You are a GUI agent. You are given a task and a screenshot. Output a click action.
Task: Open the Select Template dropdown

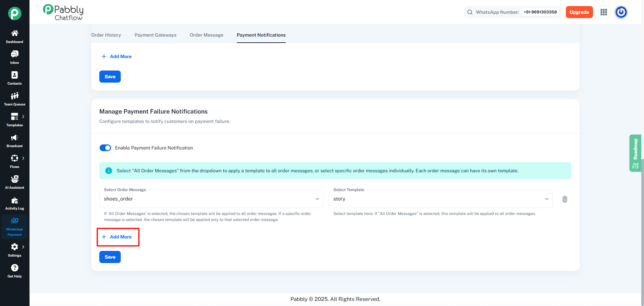pyautogui.click(x=441, y=199)
